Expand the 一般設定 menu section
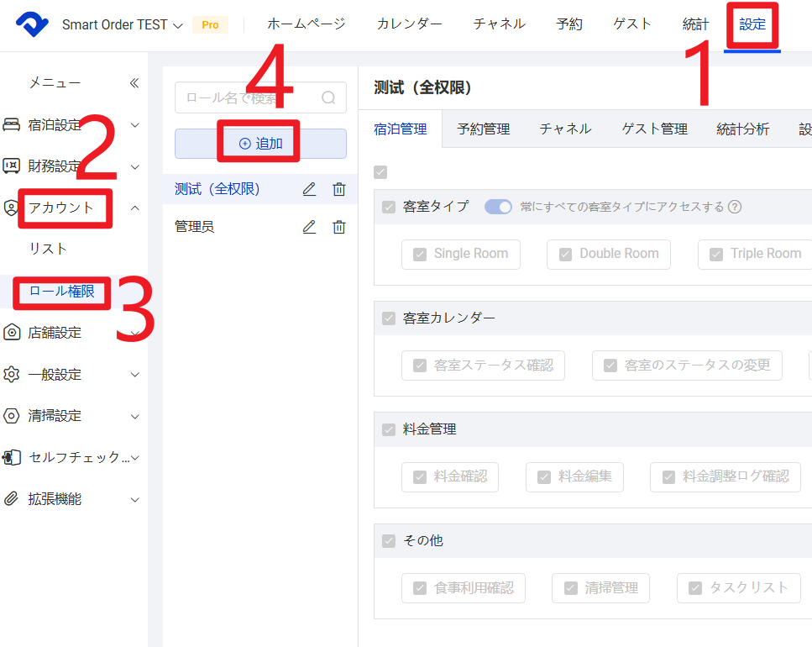Viewport: 812px width, 647px height. tap(134, 375)
